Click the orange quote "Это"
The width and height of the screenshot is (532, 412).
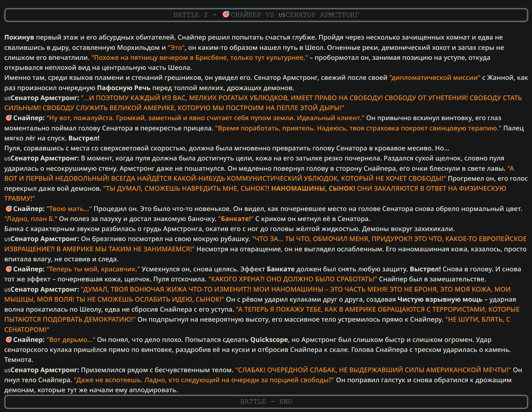(x=176, y=47)
